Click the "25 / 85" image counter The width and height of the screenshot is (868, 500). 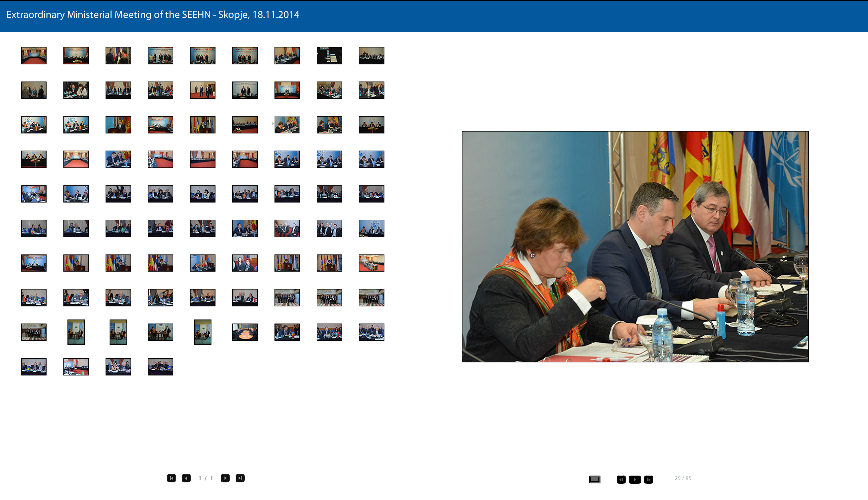[683, 478]
